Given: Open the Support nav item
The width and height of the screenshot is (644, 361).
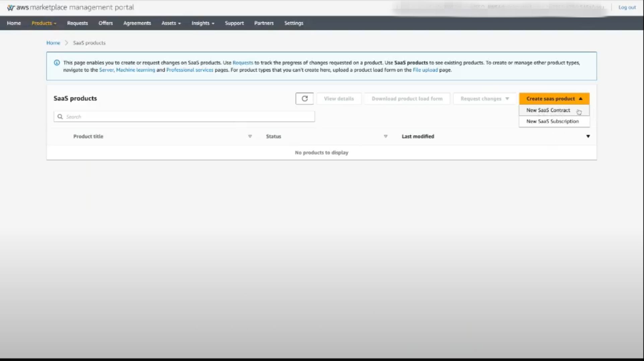Looking at the screenshot, I should [x=234, y=23].
